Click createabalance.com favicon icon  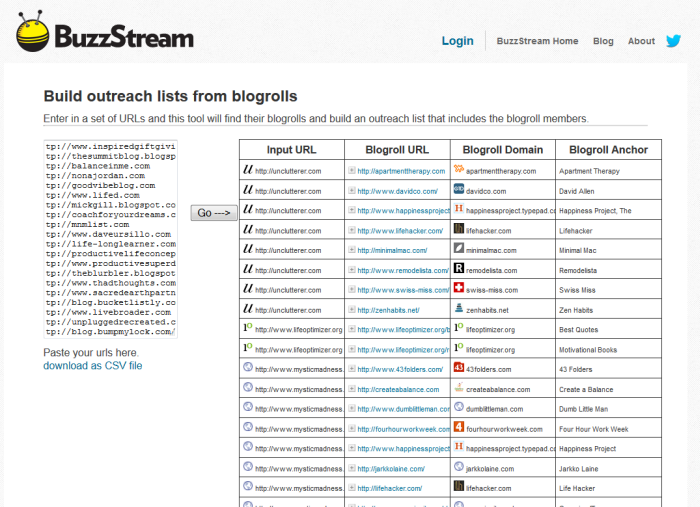pyautogui.click(x=459, y=387)
